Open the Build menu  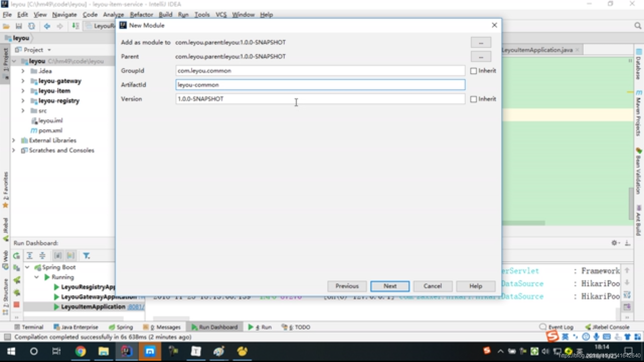tap(165, 15)
